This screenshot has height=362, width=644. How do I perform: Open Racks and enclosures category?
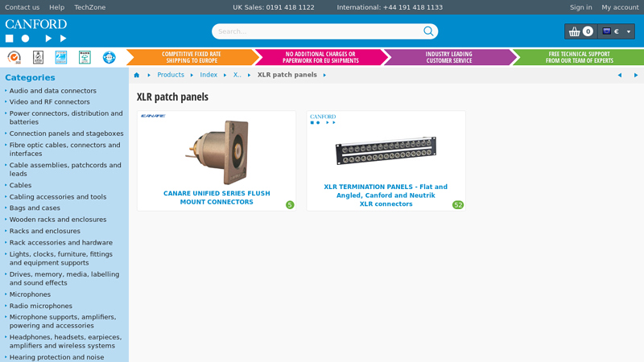(45, 231)
